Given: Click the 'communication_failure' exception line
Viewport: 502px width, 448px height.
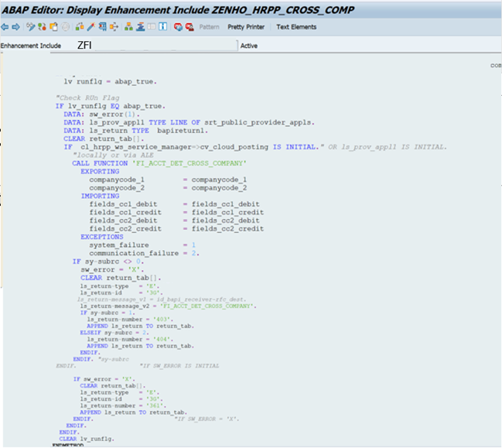Looking at the screenshot, I should click(x=145, y=253).
